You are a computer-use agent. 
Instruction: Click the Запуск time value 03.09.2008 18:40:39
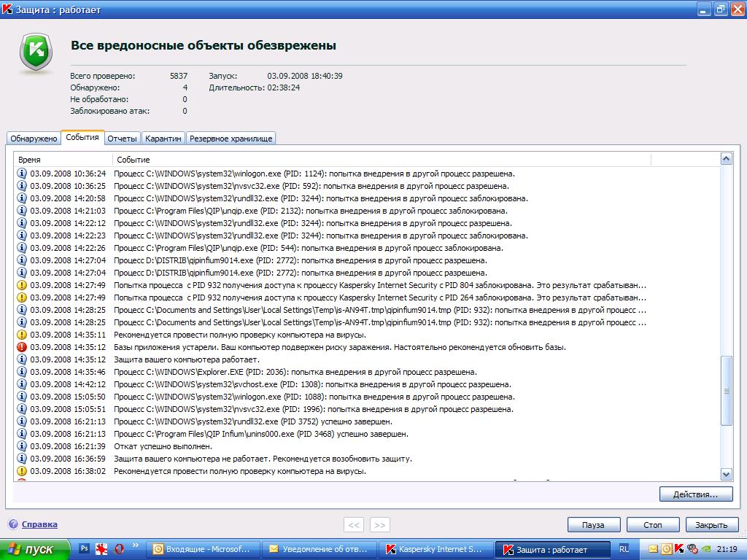point(305,76)
